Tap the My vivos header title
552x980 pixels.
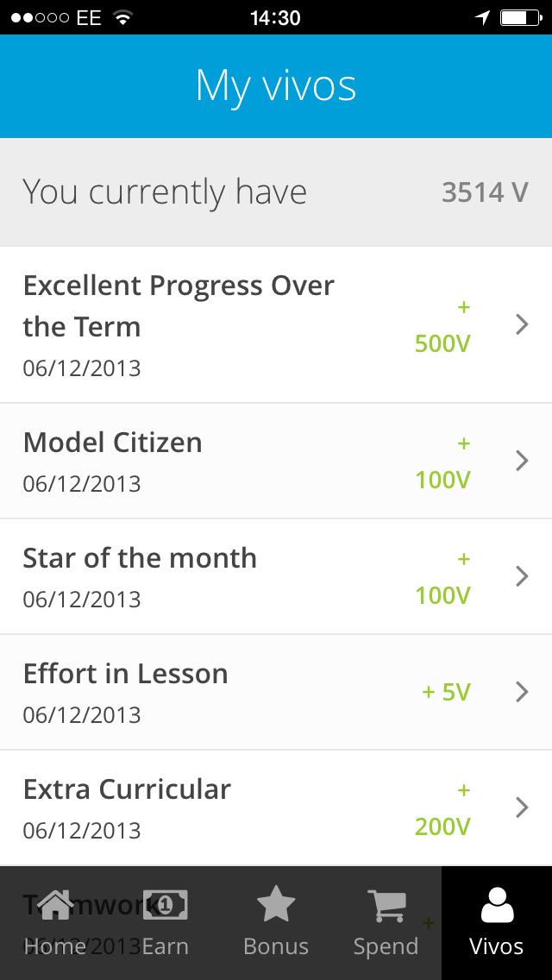pos(276,86)
